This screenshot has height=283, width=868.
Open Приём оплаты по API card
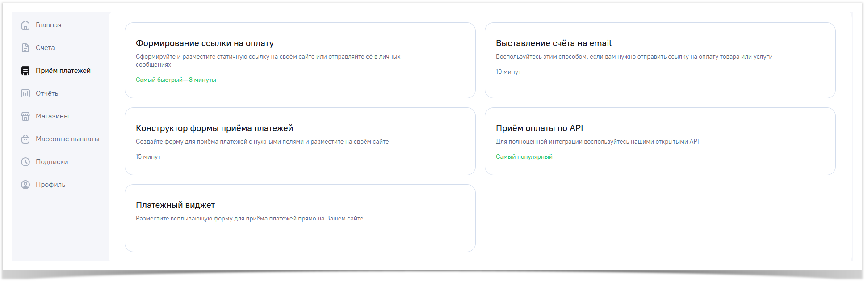point(660,141)
